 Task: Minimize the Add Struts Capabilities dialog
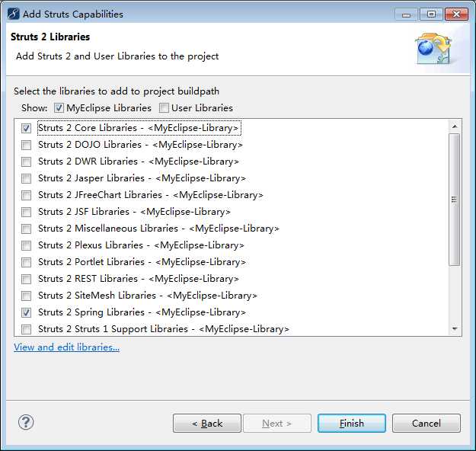(406, 14)
